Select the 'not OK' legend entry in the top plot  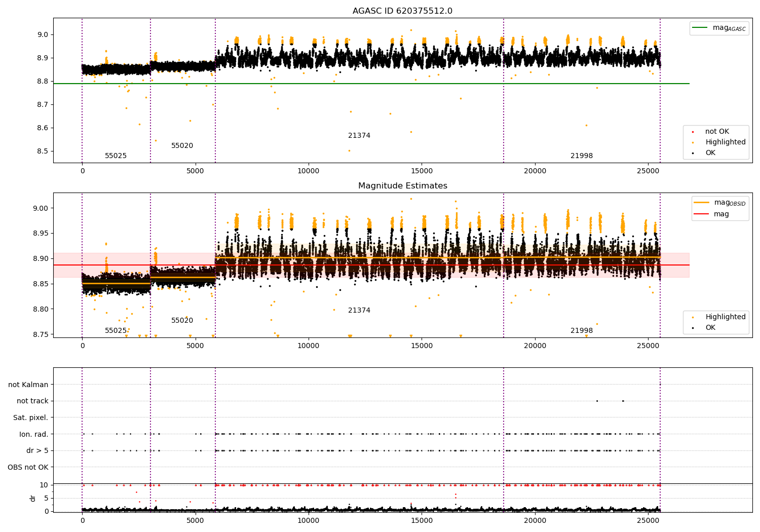pyautogui.click(x=717, y=132)
